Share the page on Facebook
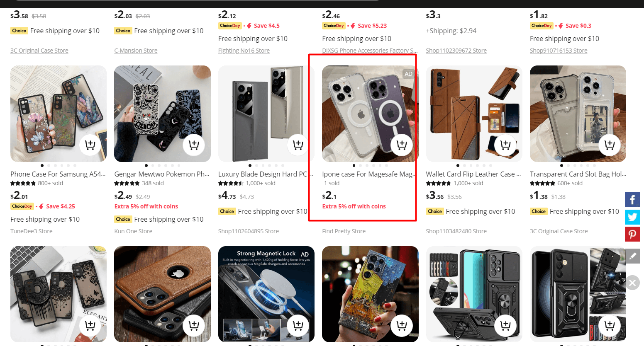Image resolution: width=644 pixels, height=346 pixels. (632, 199)
